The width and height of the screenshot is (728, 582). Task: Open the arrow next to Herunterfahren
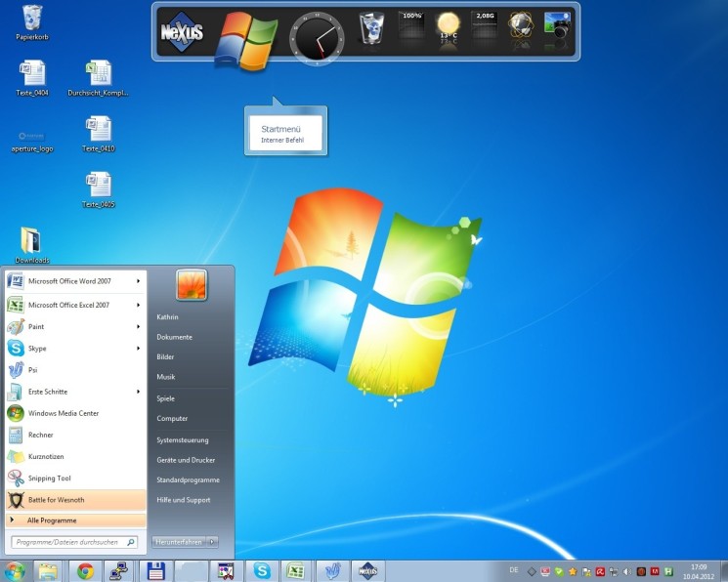[x=213, y=542]
